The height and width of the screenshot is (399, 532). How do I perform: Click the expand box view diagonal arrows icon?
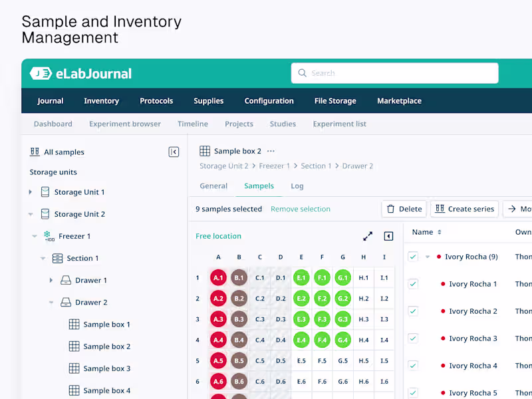tap(368, 236)
